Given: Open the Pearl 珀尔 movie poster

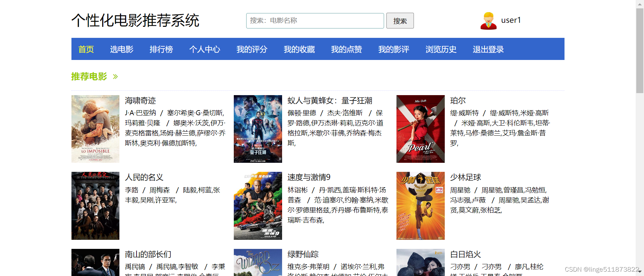Looking at the screenshot, I should pyautogui.click(x=421, y=129).
